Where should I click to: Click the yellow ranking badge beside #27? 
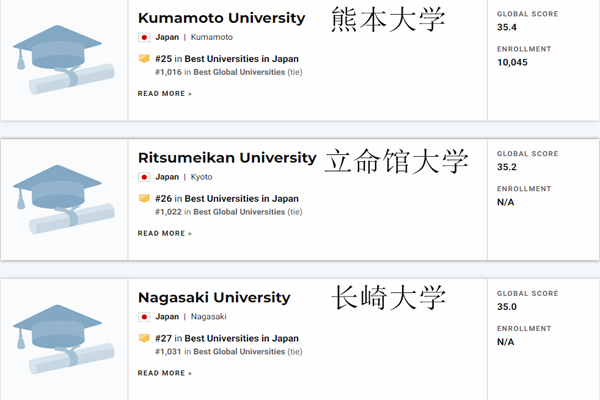coord(144,338)
